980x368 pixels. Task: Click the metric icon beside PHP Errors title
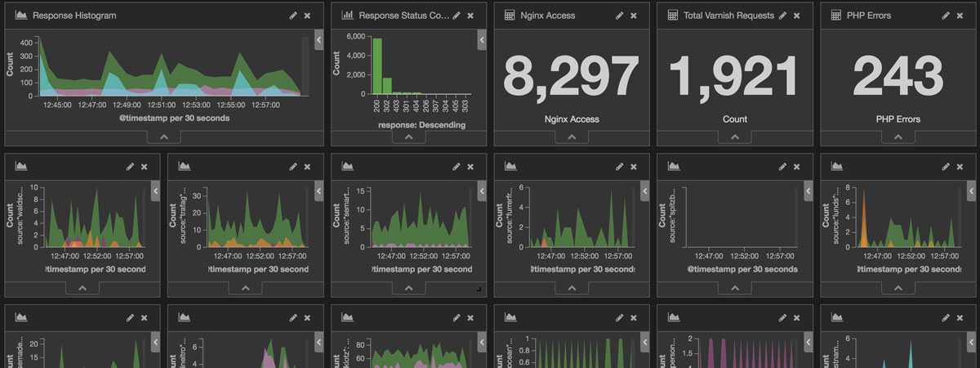click(836, 16)
